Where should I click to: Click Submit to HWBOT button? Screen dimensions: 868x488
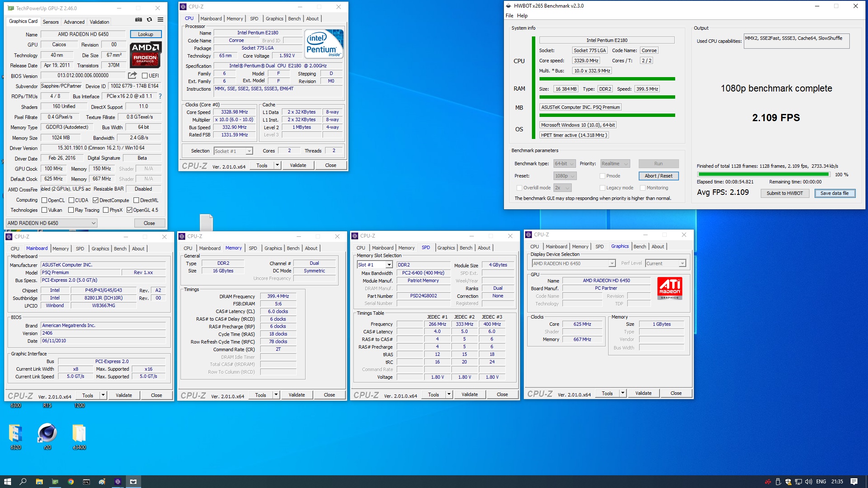click(x=785, y=193)
